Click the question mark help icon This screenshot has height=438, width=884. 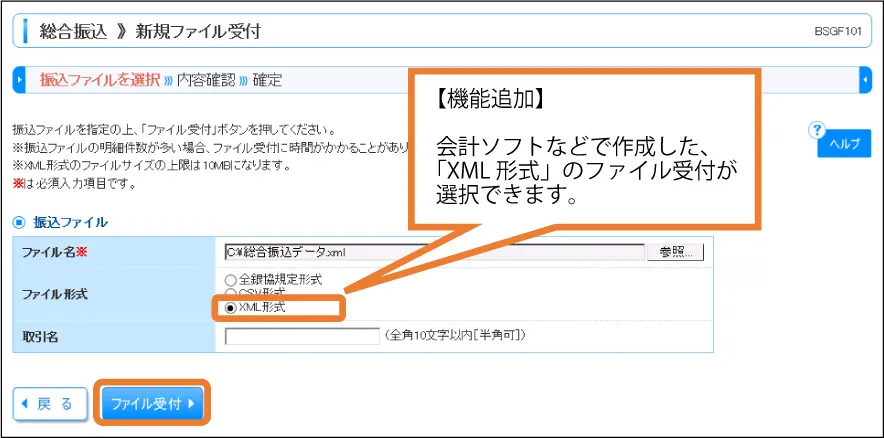(x=816, y=130)
